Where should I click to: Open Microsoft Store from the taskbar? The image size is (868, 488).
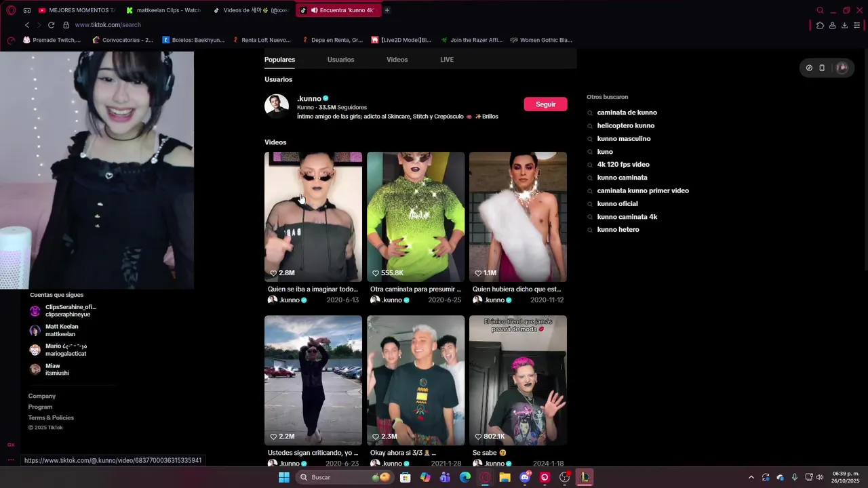(405, 477)
